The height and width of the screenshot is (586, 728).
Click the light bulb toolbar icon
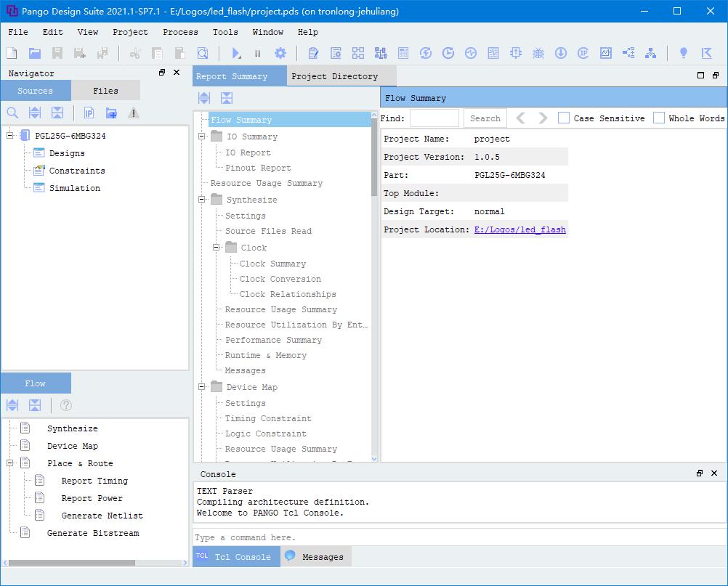click(x=684, y=53)
